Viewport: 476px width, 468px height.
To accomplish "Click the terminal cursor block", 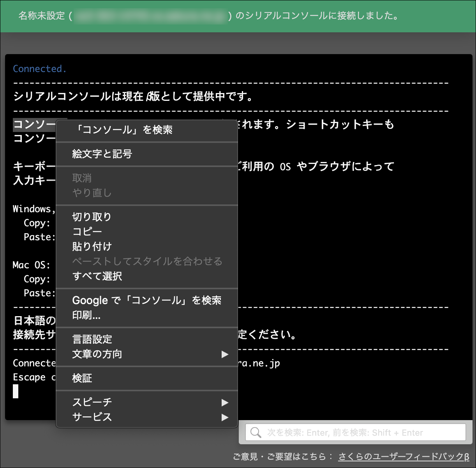I will click(x=16, y=391).
